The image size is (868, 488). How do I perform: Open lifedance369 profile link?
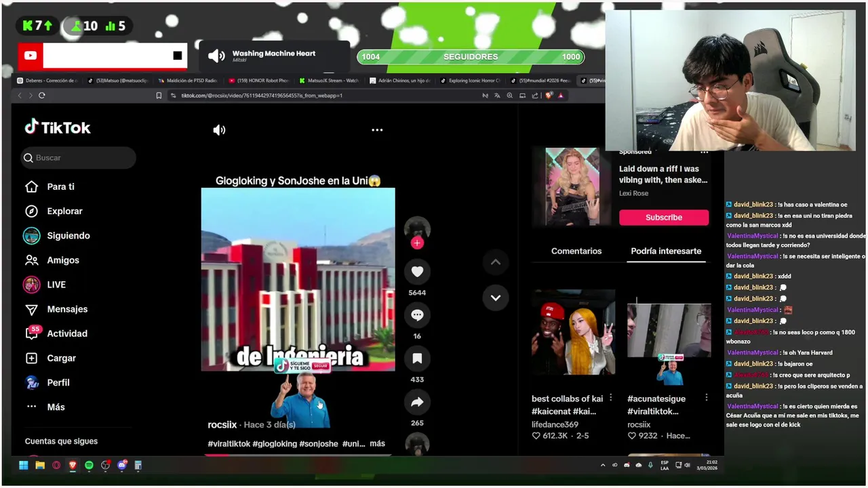(555, 425)
